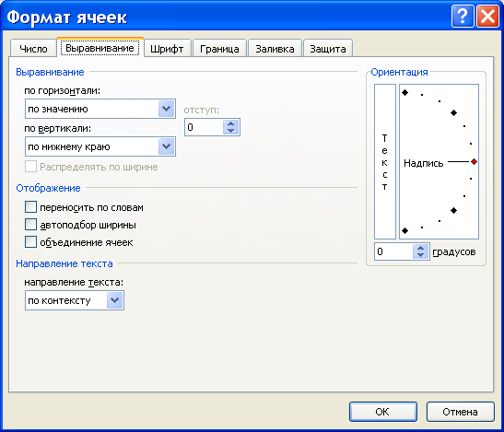
Task: Decrease the отступ indent spinner
Action: 230,131
